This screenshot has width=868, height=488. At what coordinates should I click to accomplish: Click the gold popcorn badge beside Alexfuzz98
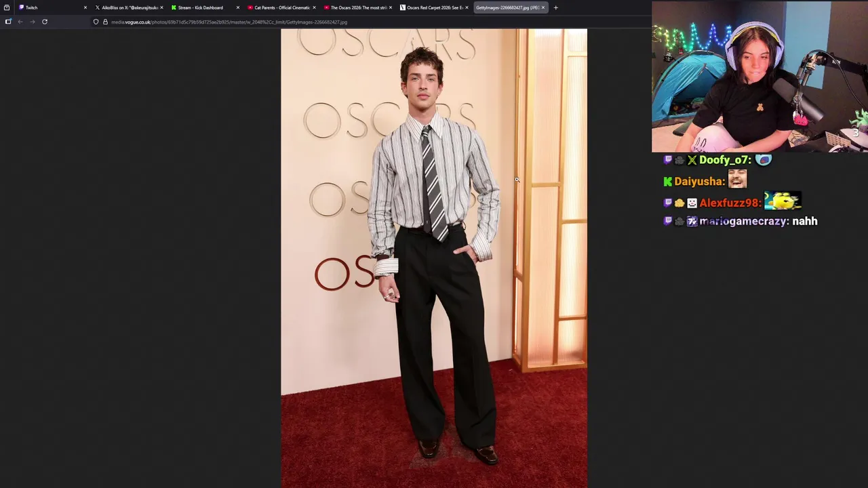[x=679, y=203]
